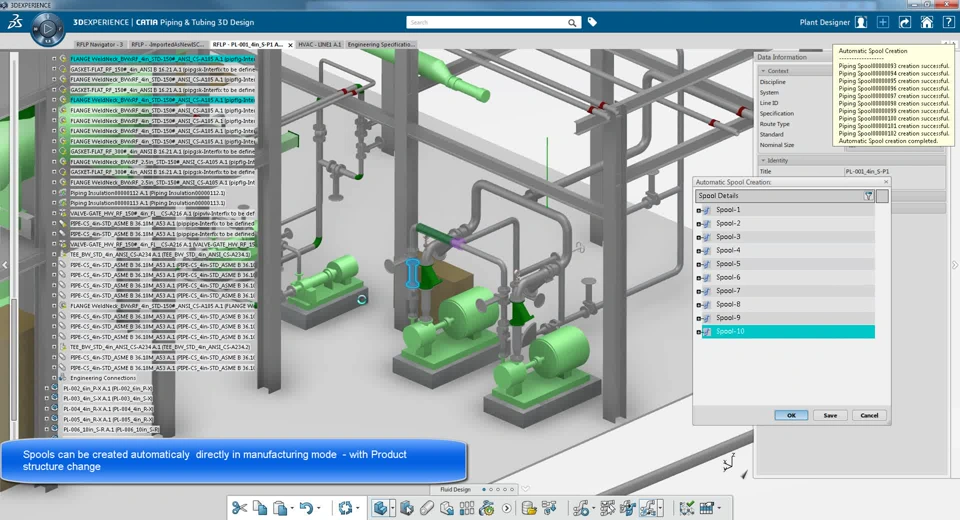Select the blue 3D part icon in toolbar
The width and height of the screenshot is (960, 520).
point(380,508)
